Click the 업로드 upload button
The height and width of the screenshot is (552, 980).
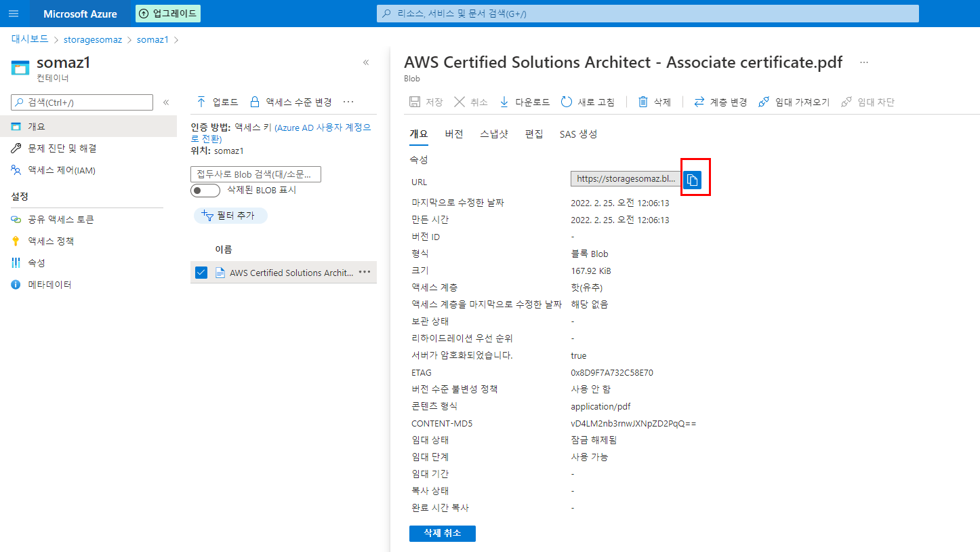pyautogui.click(x=217, y=102)
